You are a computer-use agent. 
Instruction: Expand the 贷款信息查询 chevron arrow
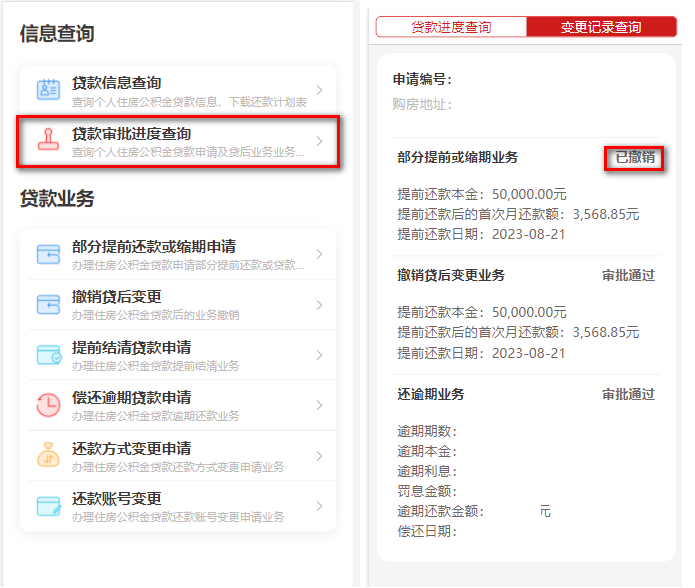tap(319, 90)
